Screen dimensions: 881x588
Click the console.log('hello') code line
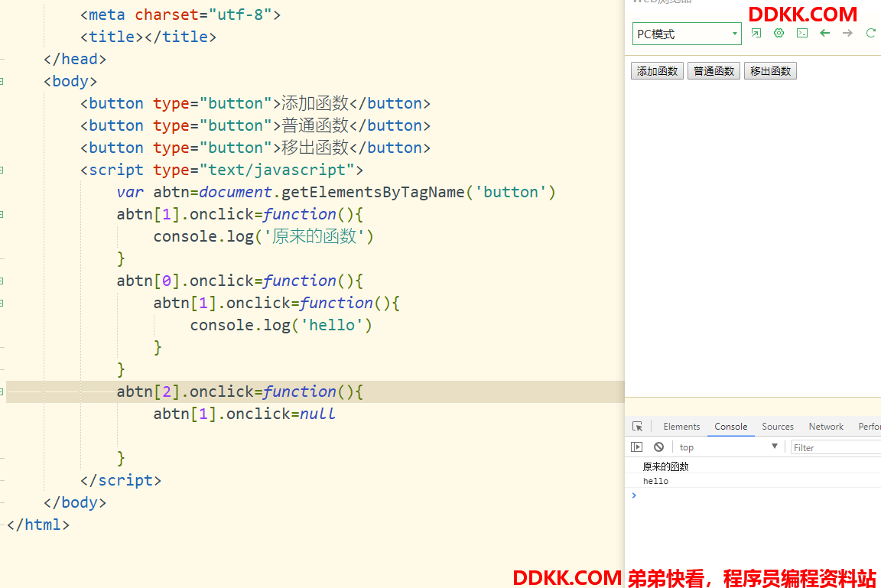281,325
